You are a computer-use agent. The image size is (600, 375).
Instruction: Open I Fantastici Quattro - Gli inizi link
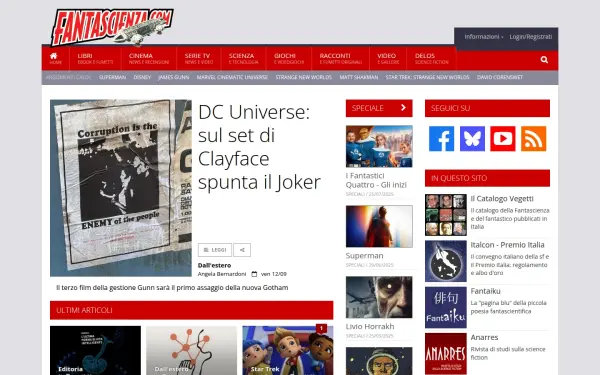(x=376, y=180)
